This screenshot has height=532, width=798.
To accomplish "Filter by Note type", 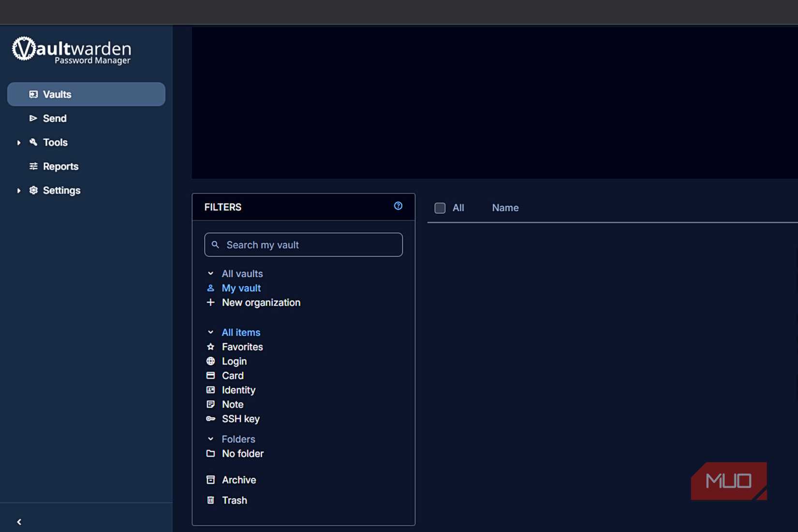I will click(x=233, y=404).
